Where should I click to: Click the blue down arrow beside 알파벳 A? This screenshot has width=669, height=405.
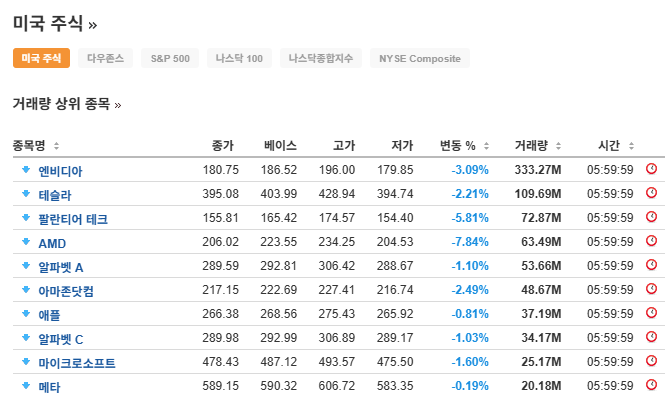pyautogui.click(x=26, y=265)
